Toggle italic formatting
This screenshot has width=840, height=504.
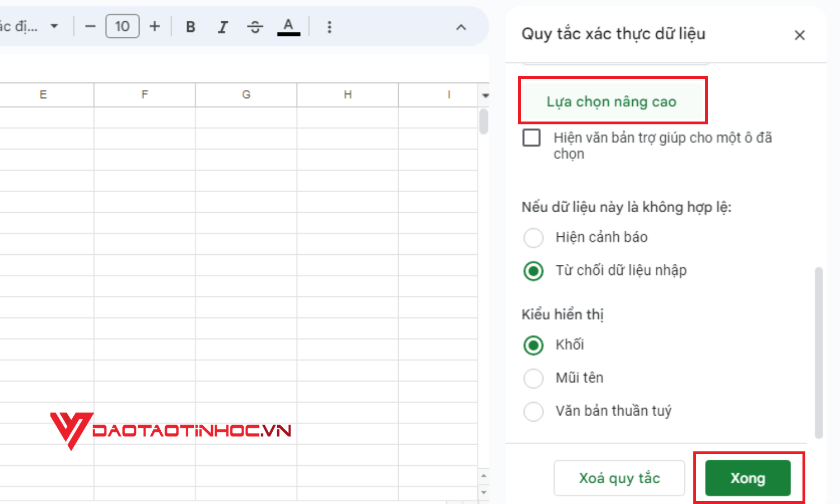click(223, 26)
